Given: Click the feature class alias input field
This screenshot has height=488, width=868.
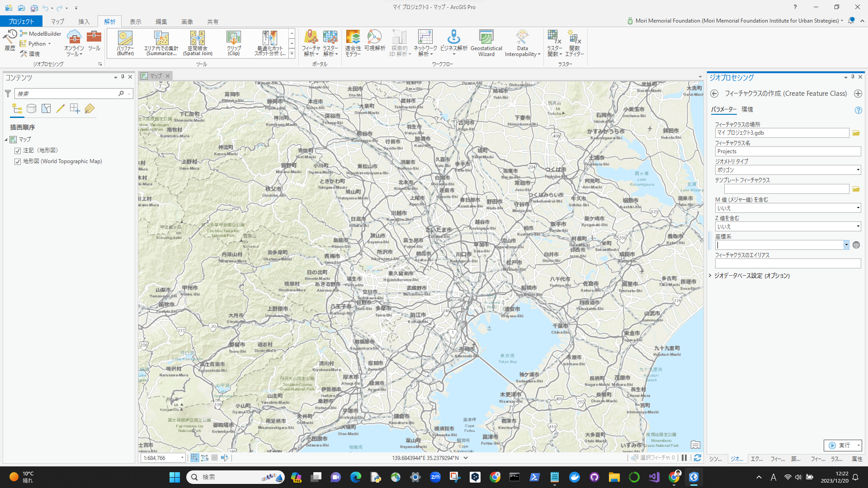Looking at the screenshot, I should (788, 263).
